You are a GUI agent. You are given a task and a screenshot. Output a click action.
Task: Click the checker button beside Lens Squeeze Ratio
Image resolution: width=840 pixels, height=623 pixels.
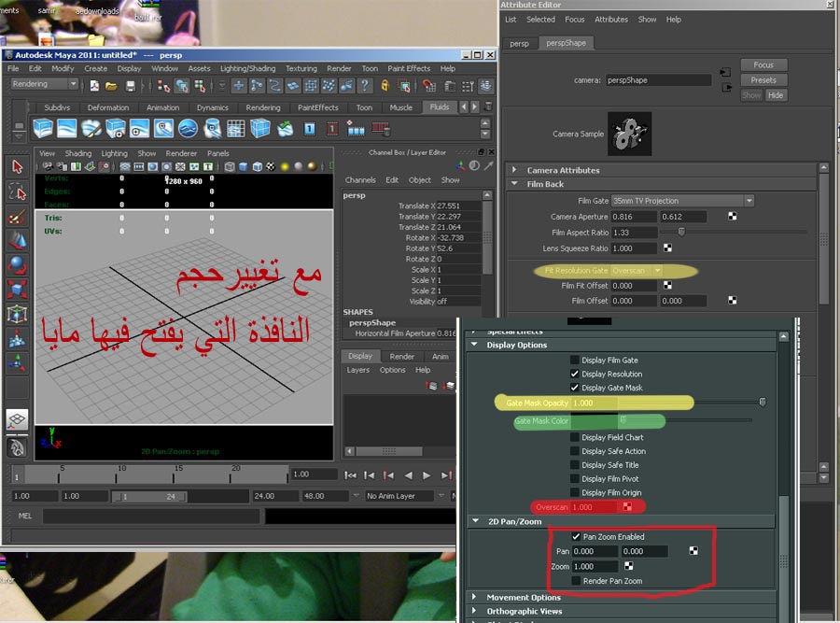(667, 248)
